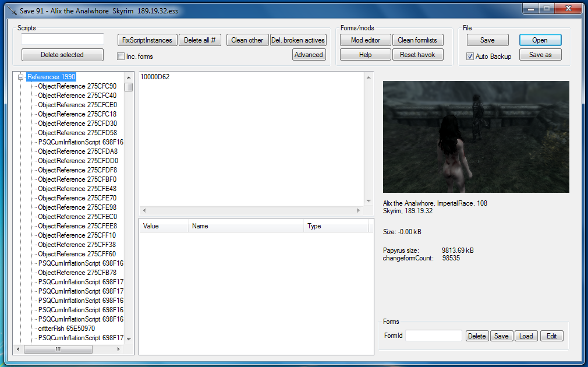This screenshot has height=367, width=588.
Task: Click the tree's vertical scrollbar thumb
Action: pos(129,87)
